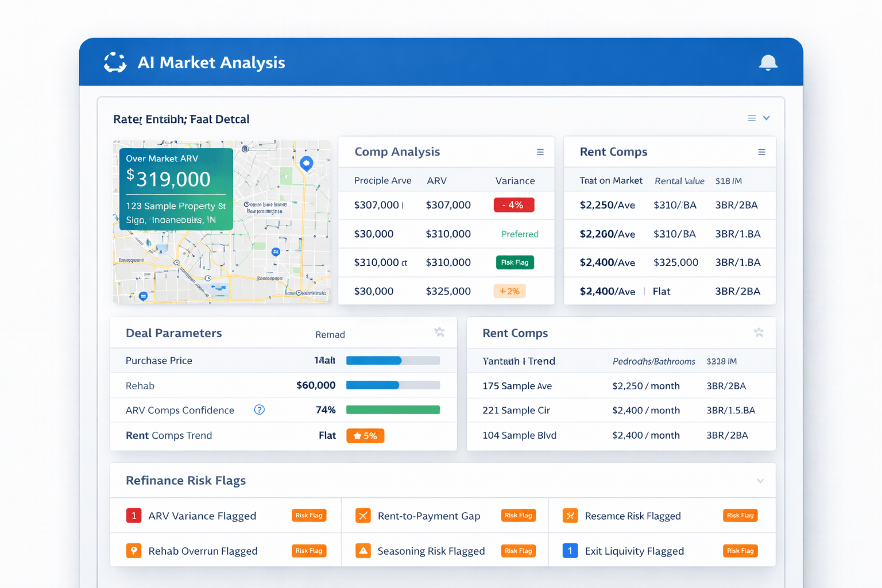Click the Comp Analysis panel title
The width and height of the screenshot is (882, 588).
tap(397, 152)
